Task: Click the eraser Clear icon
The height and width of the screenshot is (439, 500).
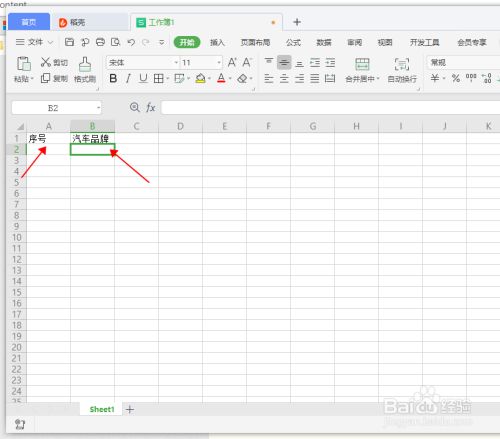Action: point(242,79)
